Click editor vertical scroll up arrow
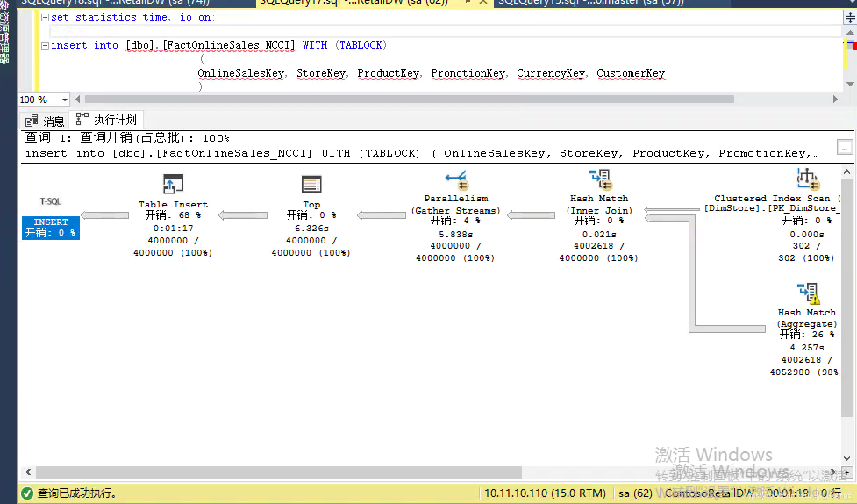Screen dimensions: 857x504 click(850, 33)
